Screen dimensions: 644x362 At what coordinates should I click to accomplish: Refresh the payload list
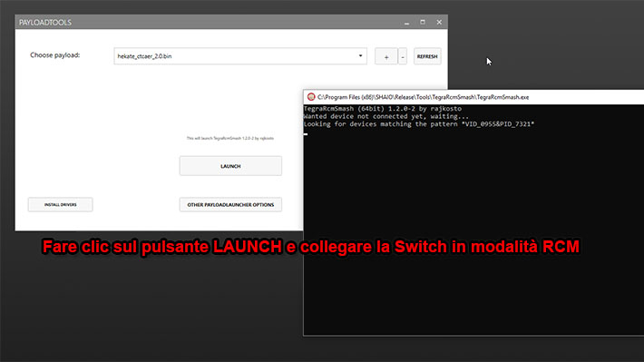click(x=427, y=56)
